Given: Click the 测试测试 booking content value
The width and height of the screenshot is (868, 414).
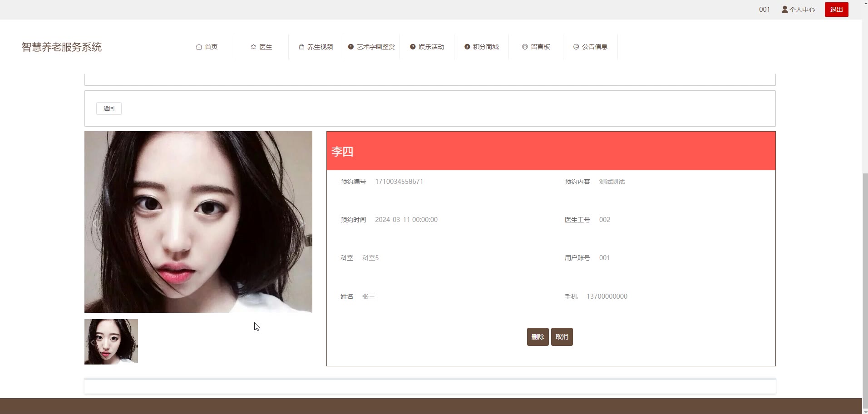Looking at the screenshot, I should coord(612,182).
